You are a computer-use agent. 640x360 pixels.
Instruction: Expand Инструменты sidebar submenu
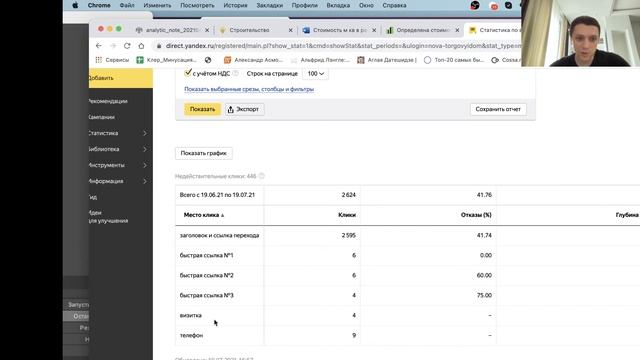(x=145, y=165)
